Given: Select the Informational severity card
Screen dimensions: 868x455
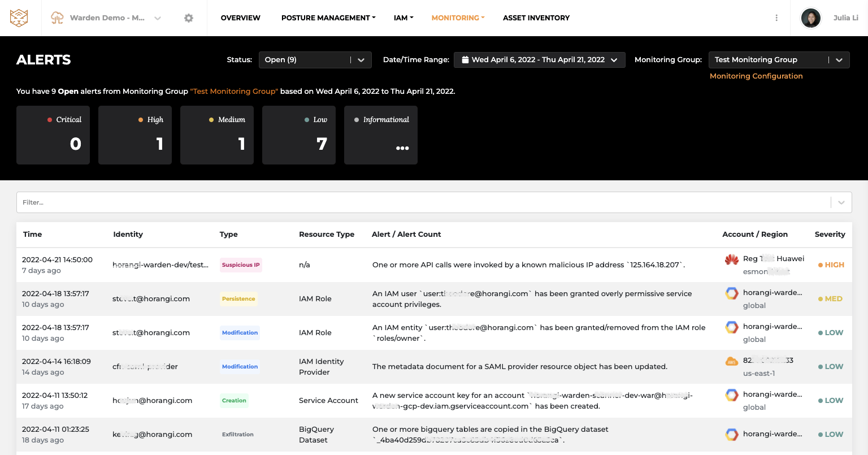Looking at the screenshot, I should 381,135.
